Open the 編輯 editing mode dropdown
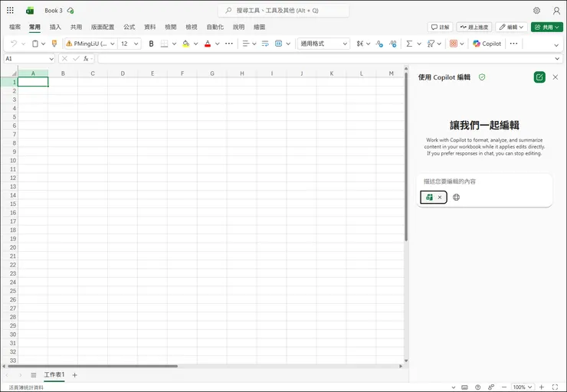Screen dimensions: 567x392 (x=511, y=27)
